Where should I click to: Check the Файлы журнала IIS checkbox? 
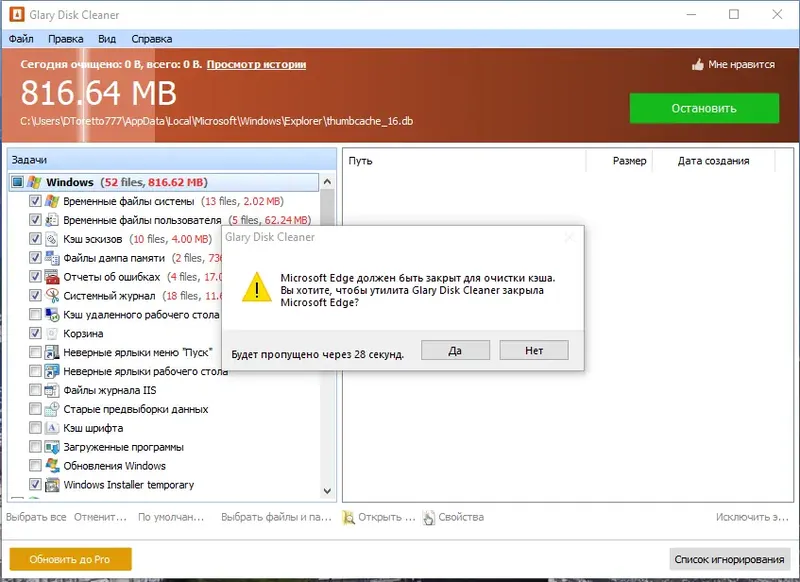click(x=35, y=390)
